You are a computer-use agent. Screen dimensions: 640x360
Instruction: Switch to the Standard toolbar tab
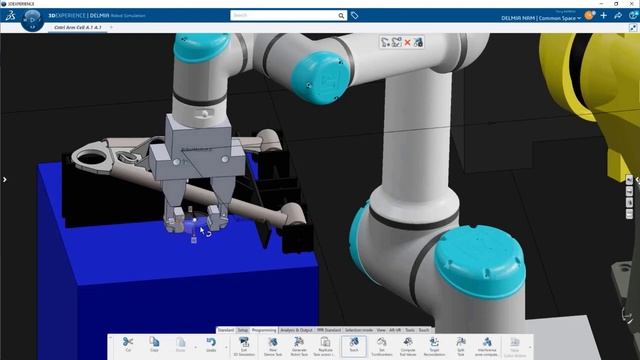tap(226, 330)
